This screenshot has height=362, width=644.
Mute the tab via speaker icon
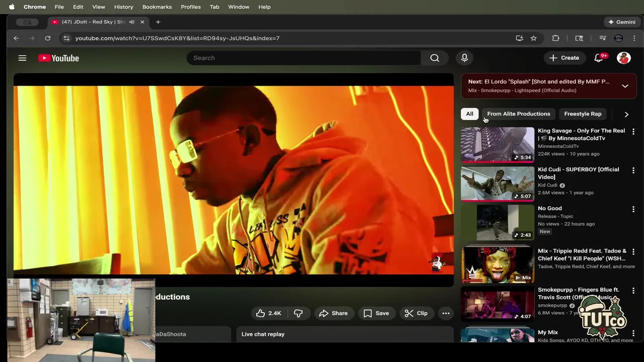131,22
